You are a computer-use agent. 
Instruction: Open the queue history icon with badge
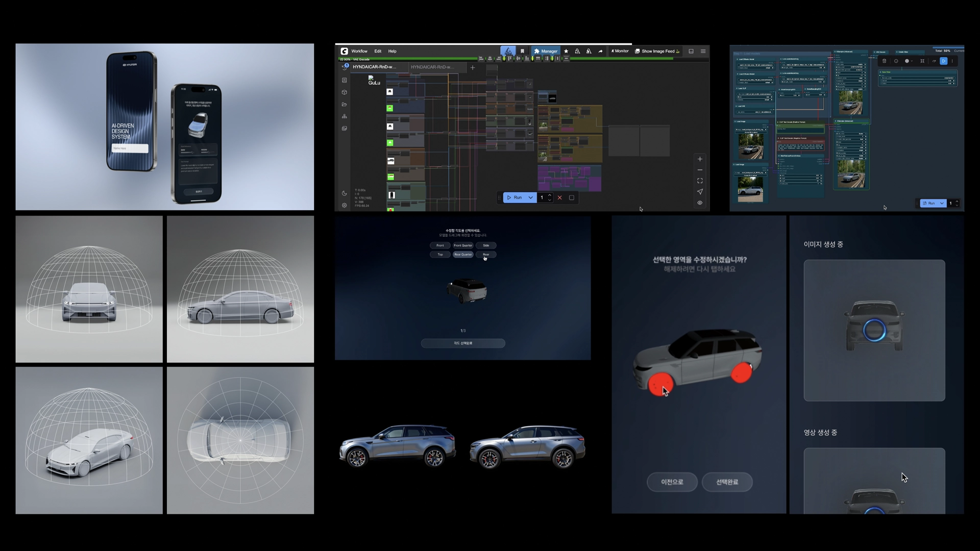pos(345,67)
